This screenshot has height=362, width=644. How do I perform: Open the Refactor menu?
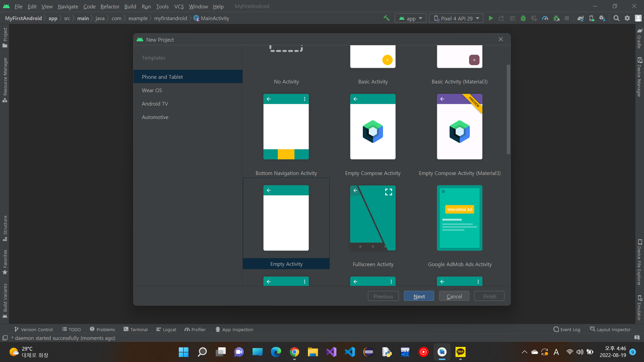point(110,6)
